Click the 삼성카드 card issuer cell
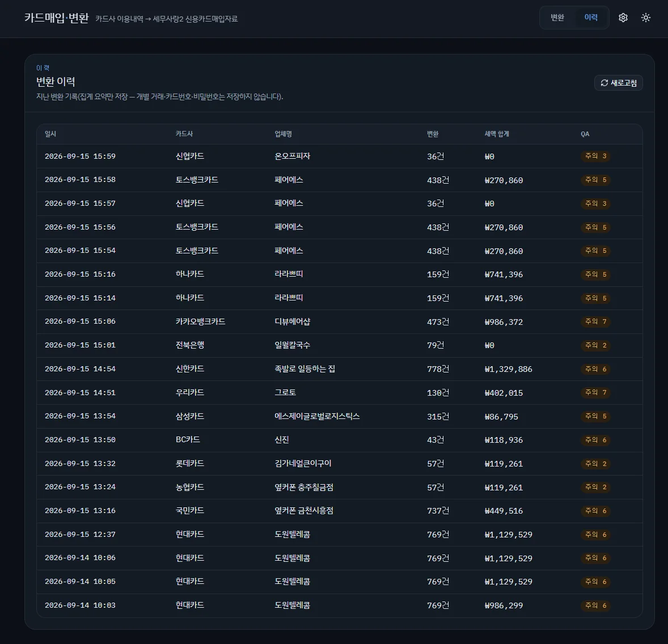The height and width of the screenshot is (644, 668). point(190,416)
